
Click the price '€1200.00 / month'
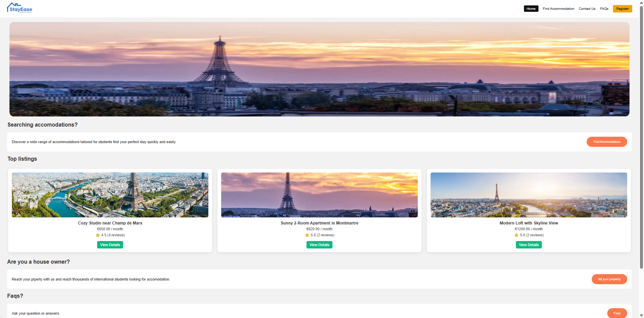(x=529, y=229)
